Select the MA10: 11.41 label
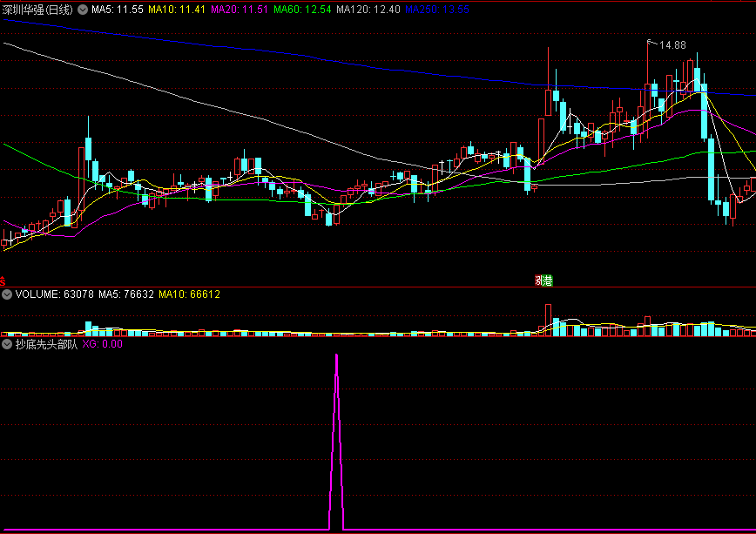 [x=177, y=10]
